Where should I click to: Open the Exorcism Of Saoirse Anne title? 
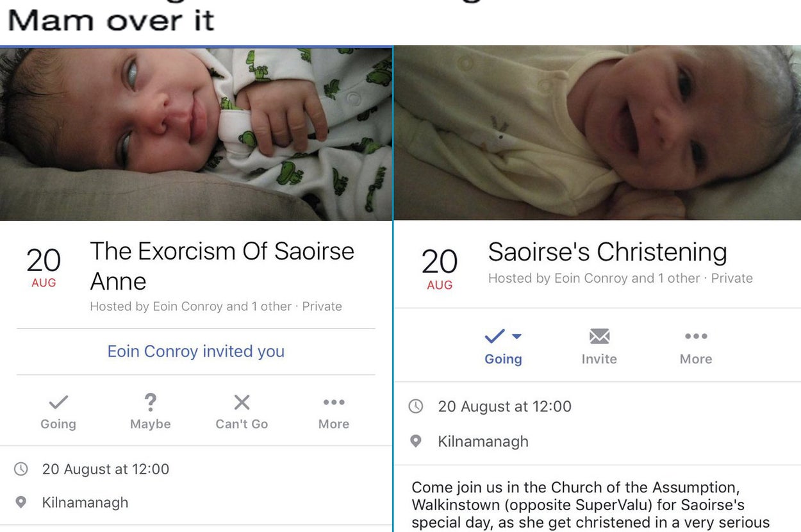pos(222,265)
